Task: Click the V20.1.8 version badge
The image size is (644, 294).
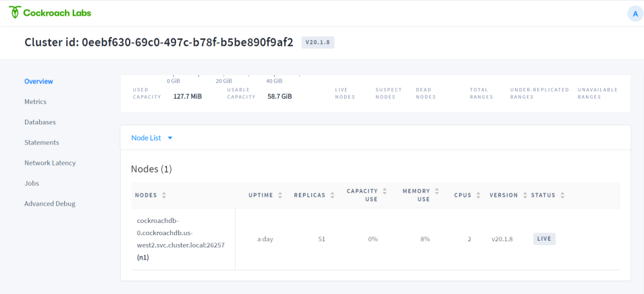Action: (318, 43)
